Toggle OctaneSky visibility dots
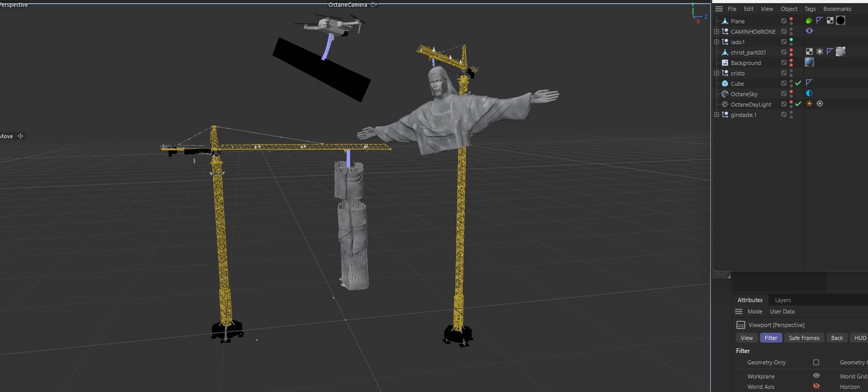 (791, 94)
